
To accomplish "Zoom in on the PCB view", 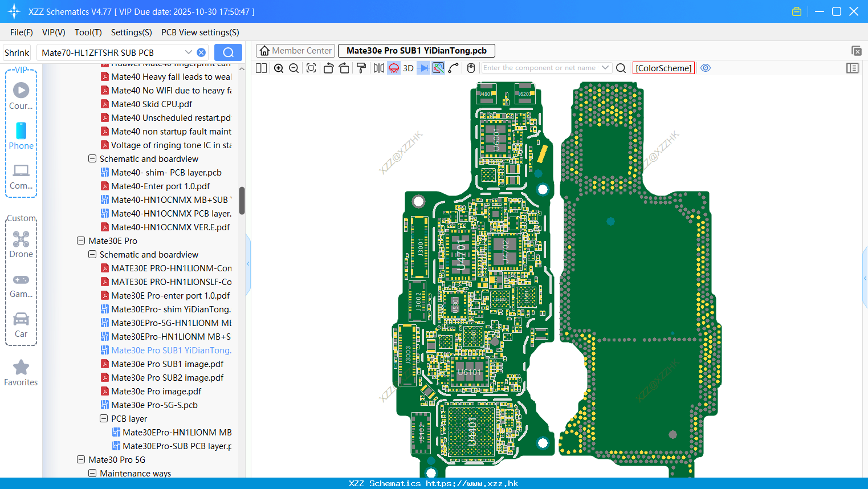I will (x=279, y=68).
